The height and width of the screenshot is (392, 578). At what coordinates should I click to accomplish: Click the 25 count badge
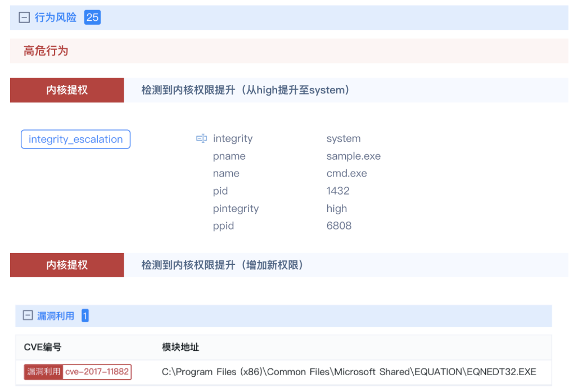click(92, 17)
